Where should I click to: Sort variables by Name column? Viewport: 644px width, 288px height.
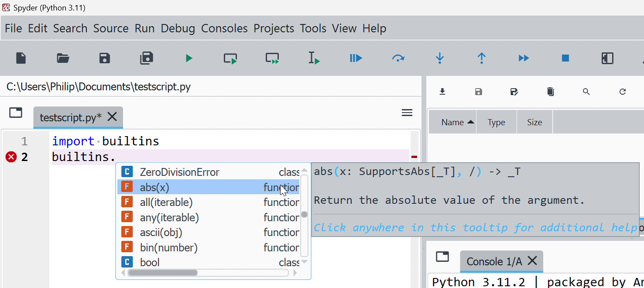point(452,122)
